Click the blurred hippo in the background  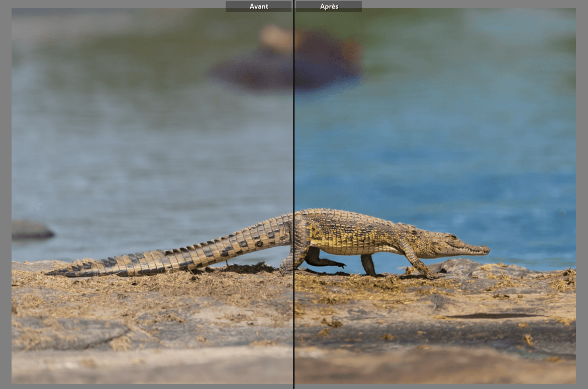(291, 58)
